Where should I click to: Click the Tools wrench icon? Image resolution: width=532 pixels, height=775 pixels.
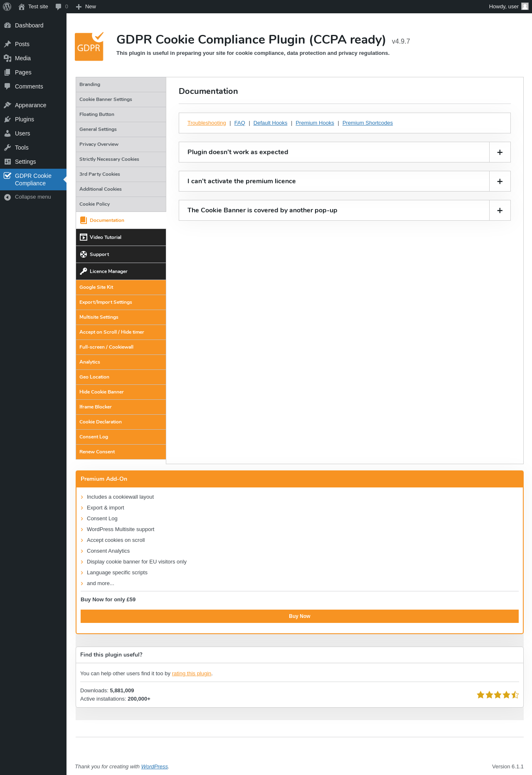[x=7, y=148]
